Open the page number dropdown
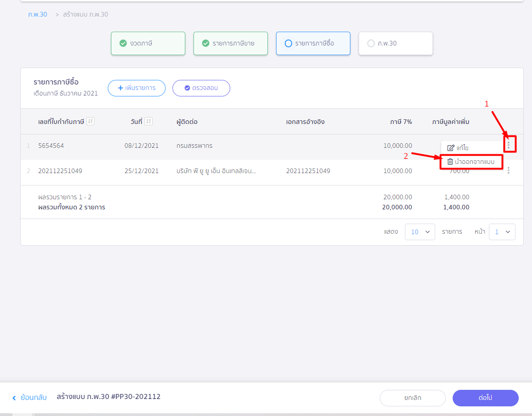The height and width of the screenshot is (416, 532). (502, 232)
